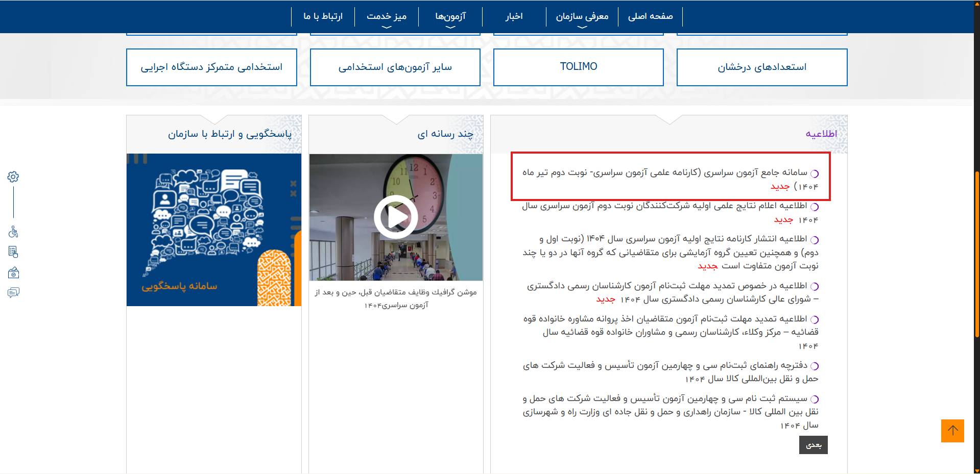980x474 pixels.
Task: Open سایر آزمون‌های استخدامی box
Action: (395, 67)
